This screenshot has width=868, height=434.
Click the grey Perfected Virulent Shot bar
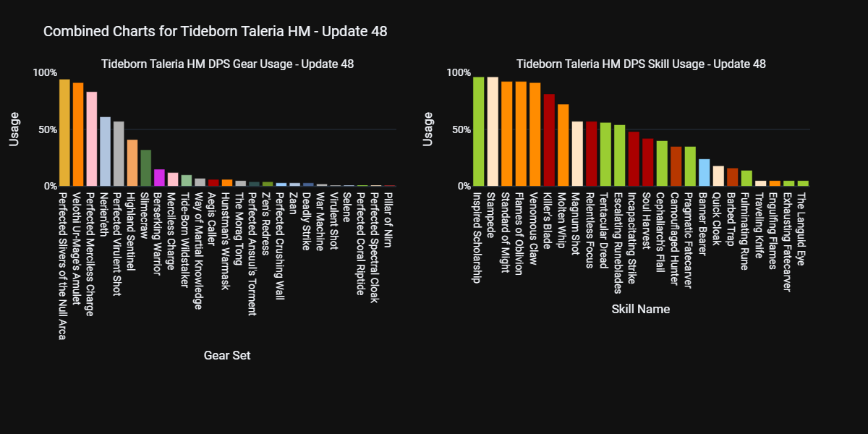[119, 154]
